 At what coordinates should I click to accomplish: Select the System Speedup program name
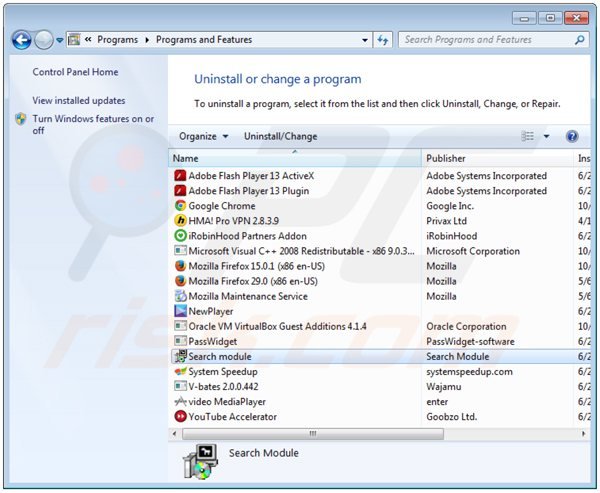click(223, 372)
